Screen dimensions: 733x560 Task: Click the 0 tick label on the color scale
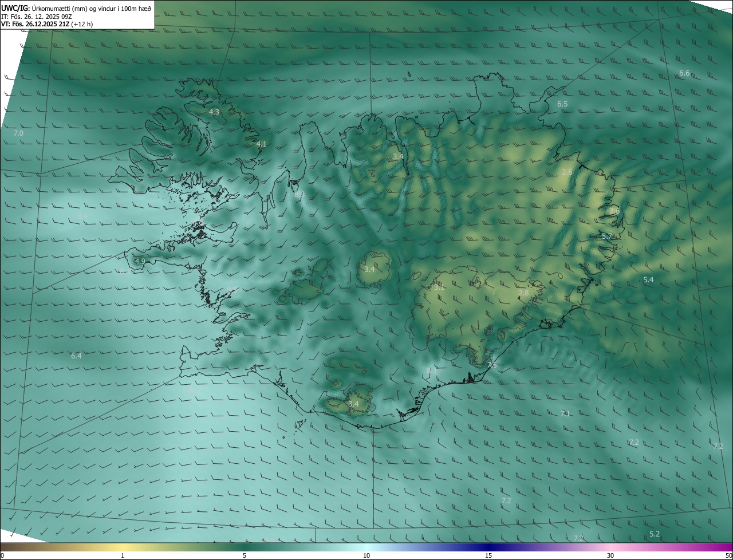[x=2, y=555]
